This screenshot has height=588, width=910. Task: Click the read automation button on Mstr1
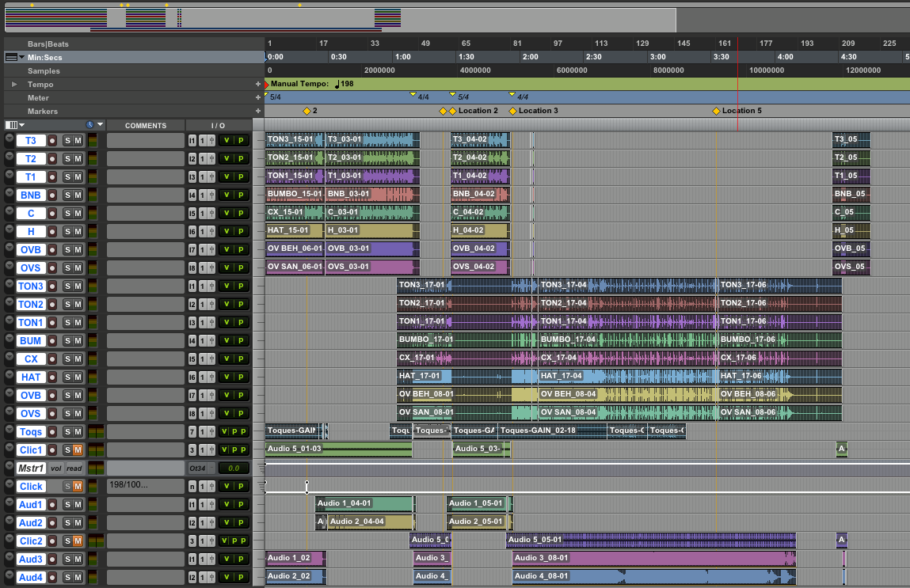74,469
